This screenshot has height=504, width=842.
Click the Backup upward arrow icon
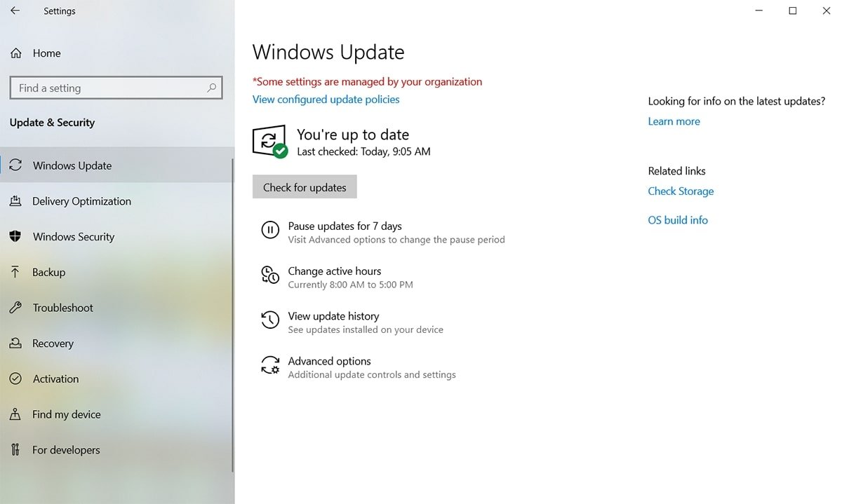pos(15,273)
